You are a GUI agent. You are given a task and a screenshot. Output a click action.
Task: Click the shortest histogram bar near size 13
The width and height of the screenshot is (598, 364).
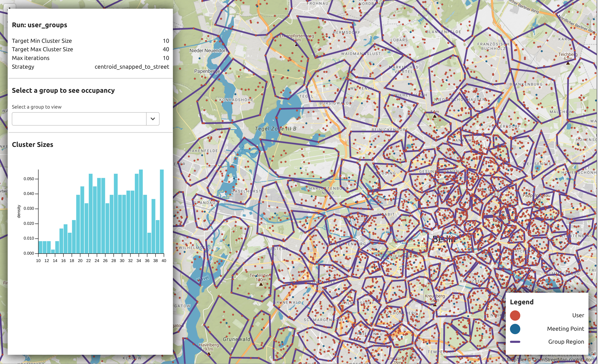point(53,251)
